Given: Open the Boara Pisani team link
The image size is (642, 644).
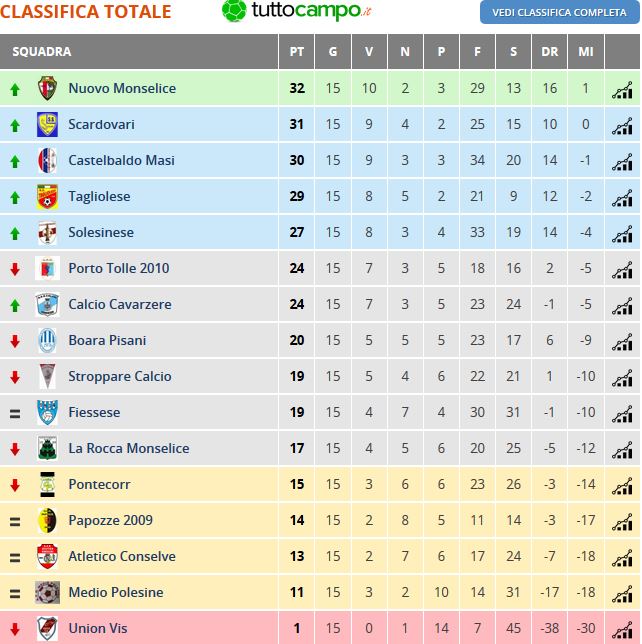Looking at the screenshot, I should (107, 340).
